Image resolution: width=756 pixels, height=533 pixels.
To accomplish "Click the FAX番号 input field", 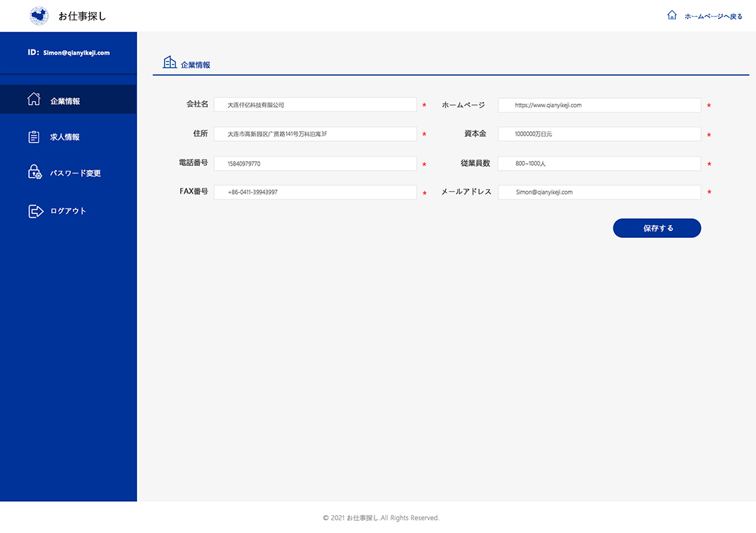I will (315, 192).
